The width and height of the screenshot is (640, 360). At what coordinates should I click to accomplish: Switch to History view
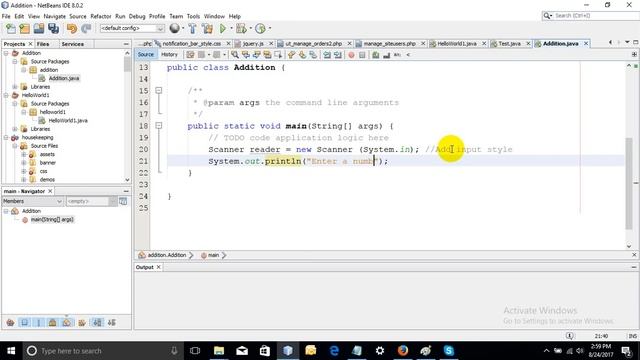coord(169,54)
